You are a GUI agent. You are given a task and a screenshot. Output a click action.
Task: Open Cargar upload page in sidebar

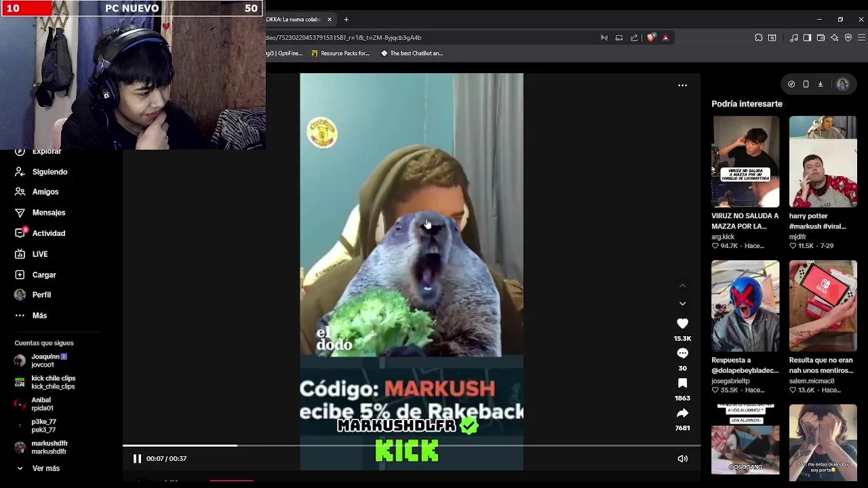(44, 275)
